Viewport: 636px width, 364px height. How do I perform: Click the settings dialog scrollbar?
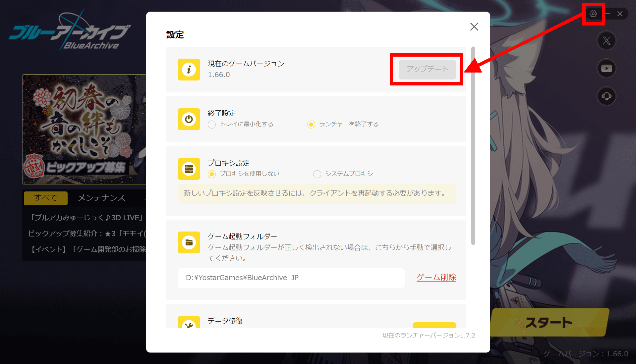pyautogui.click(x=473, y=146)
